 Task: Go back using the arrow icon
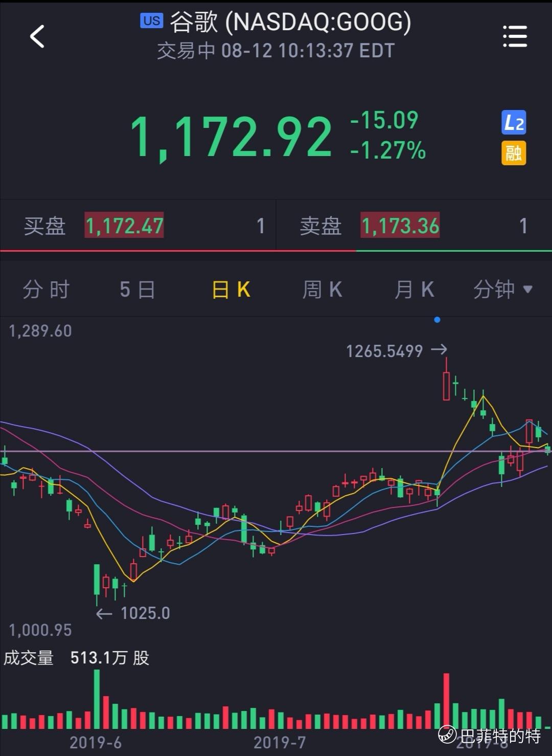tap(37, 37)
